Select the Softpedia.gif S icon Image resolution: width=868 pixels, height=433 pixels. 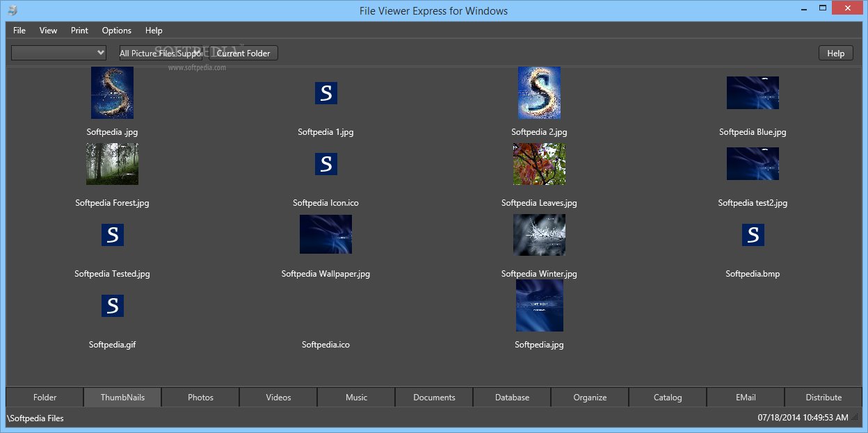coord(113,306)
